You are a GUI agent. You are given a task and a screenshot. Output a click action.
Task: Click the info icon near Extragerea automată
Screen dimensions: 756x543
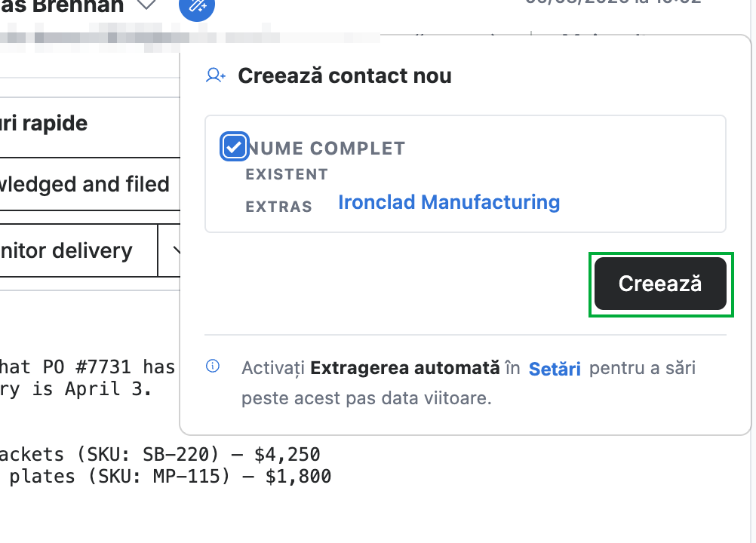pyautogui.click(x=213, y=367)
